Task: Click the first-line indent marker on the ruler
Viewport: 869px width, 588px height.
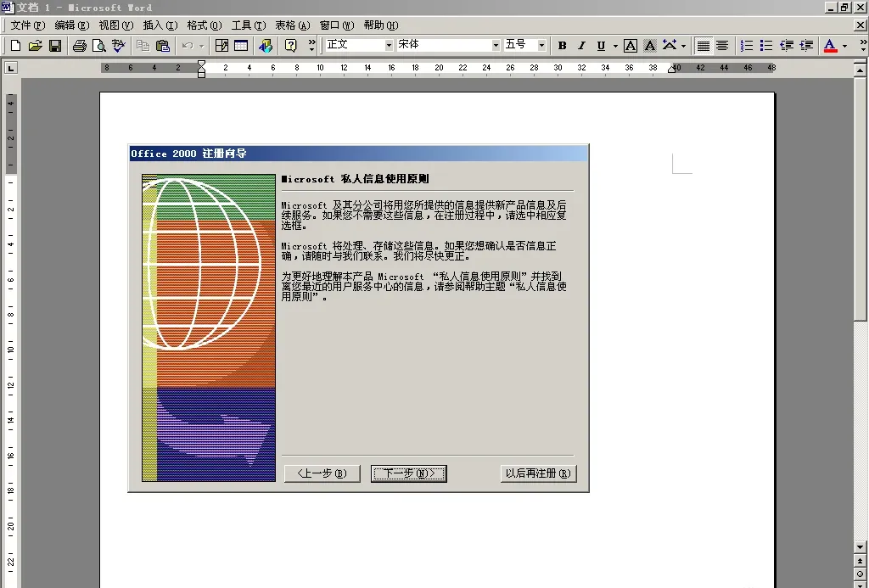Action: (201, 64)
